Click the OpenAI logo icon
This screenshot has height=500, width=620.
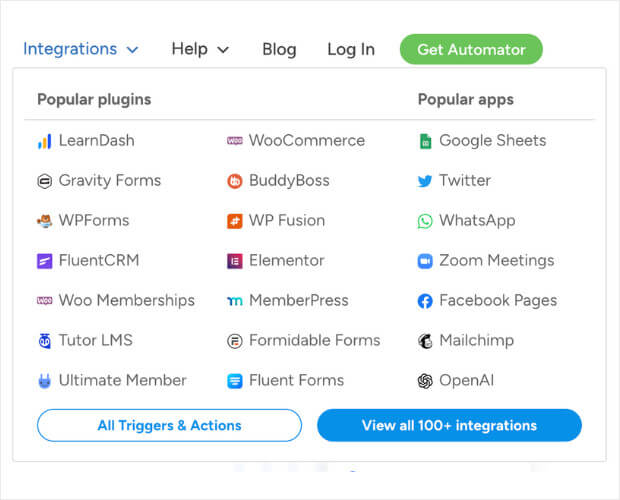point(425,381)
